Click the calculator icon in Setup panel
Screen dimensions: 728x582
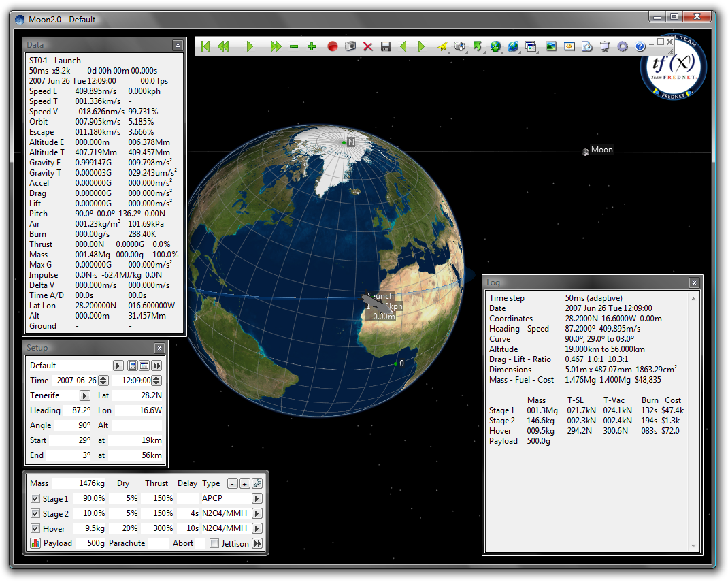coord(133,366)
